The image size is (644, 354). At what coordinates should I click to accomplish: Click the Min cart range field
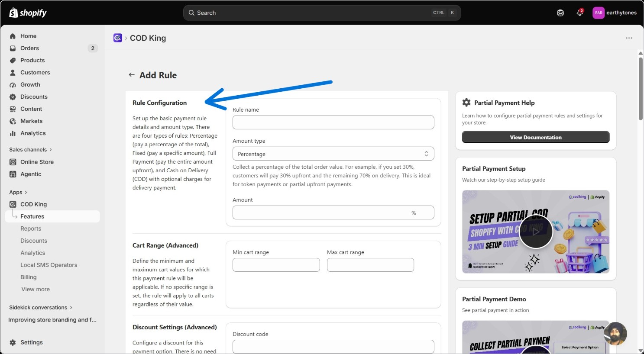click(x=276, y=265)
